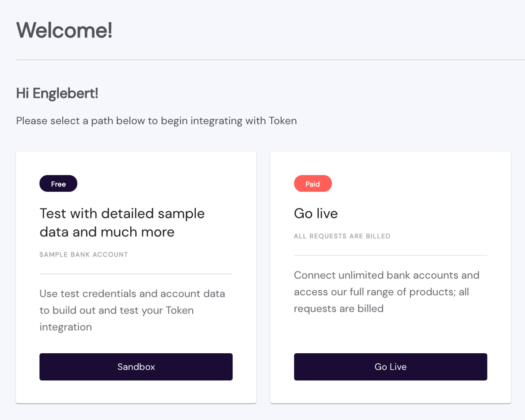Viewport: 525px width, 420px height.
Task: Click the 'Use test credentials' description text
Action: [132, 310]
